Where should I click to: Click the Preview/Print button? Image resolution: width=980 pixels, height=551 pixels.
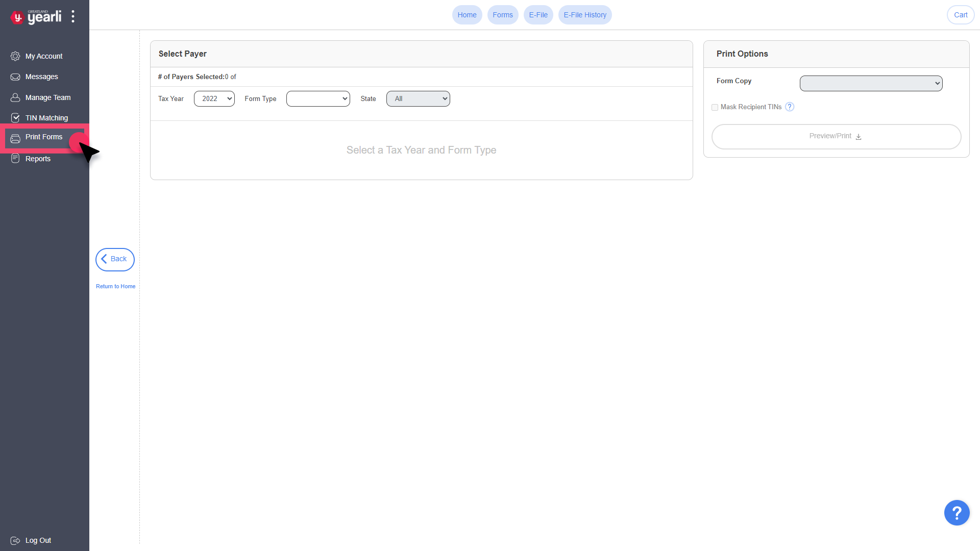[836, 137]
